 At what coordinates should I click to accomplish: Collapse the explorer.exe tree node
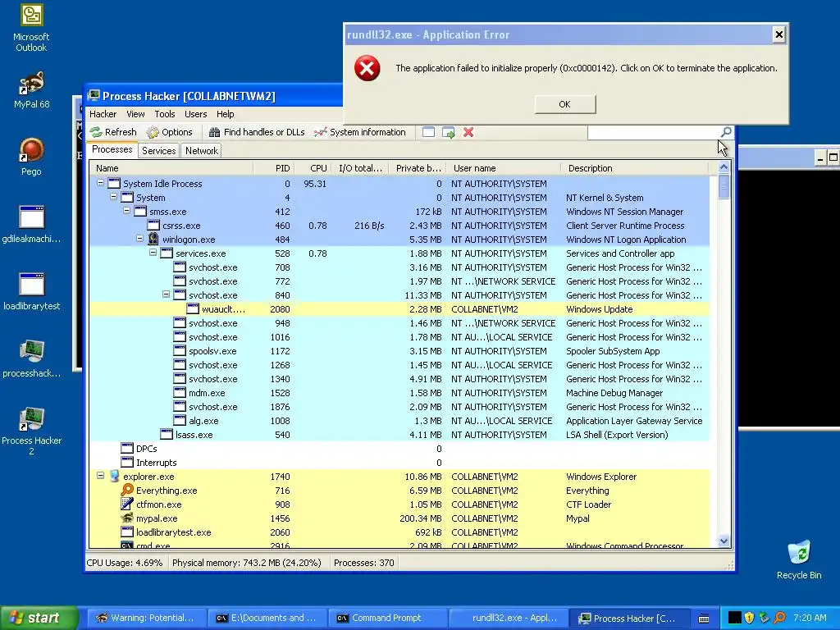[100, 476]
